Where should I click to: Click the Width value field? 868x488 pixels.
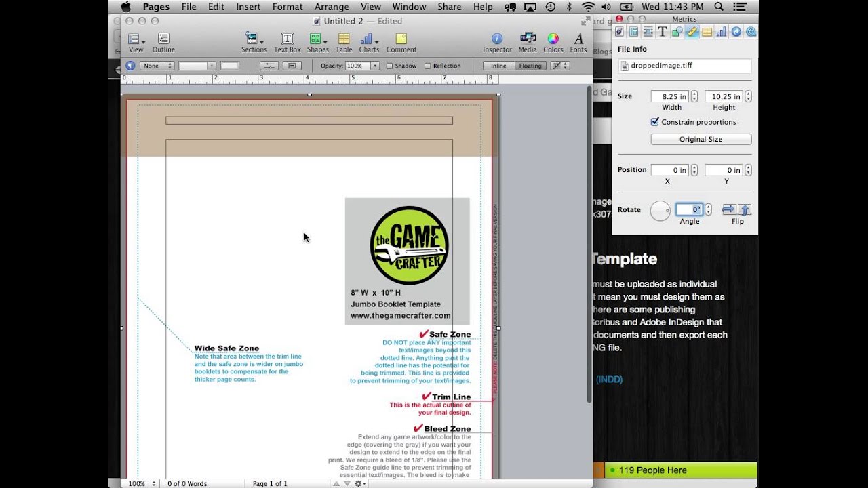(670, 96)
